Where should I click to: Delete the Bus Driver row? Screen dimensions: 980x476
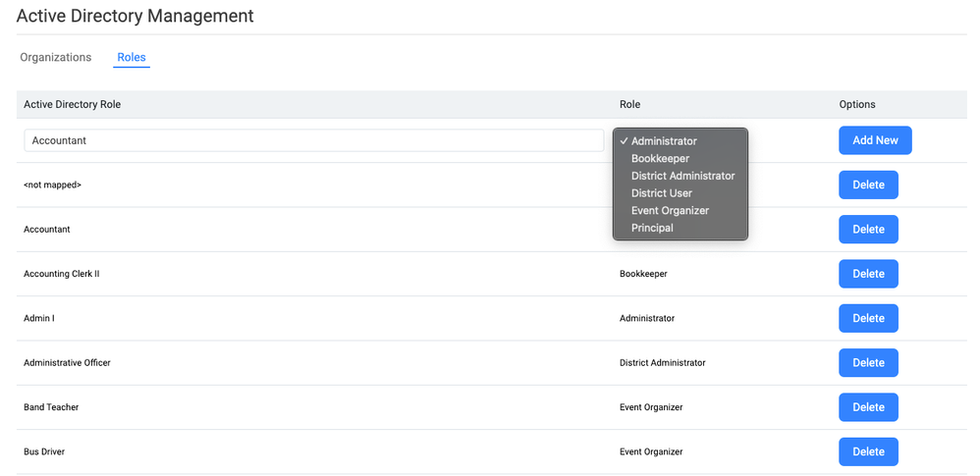tap(868, 451)
